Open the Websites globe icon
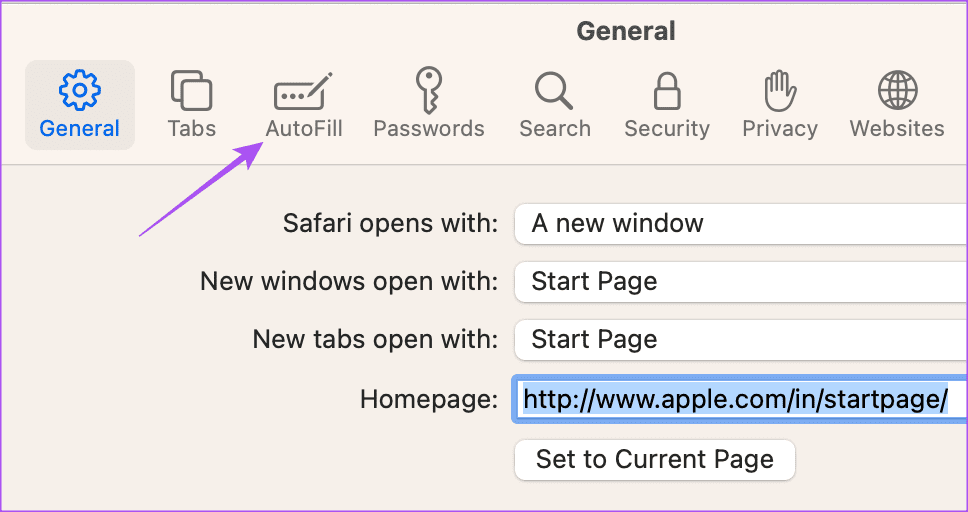968x512 pixels. (x=898, y=90)
